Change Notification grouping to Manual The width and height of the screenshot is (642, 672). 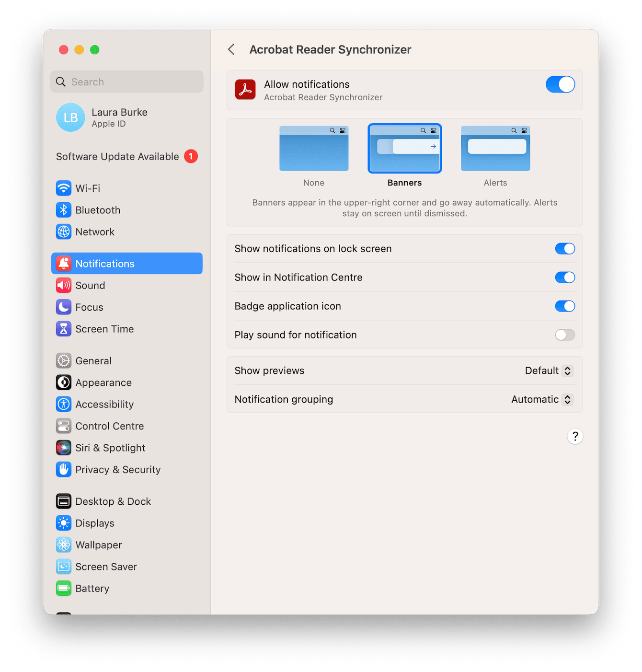pos(541,399)
